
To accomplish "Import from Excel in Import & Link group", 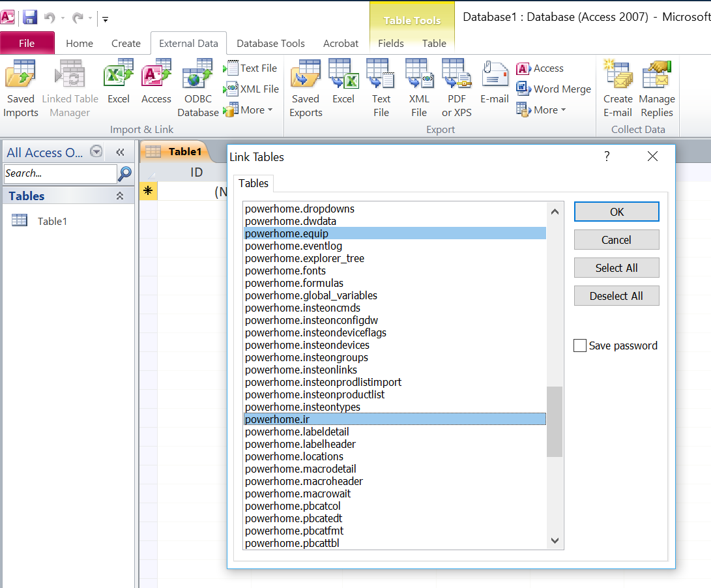I will pyautogui.click(x=119, y=81).
